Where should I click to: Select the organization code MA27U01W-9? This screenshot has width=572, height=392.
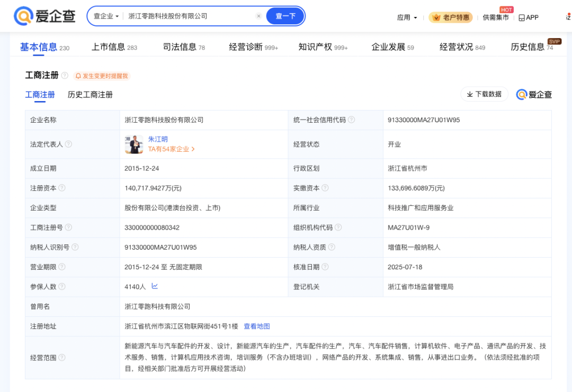tap(408, 227)
